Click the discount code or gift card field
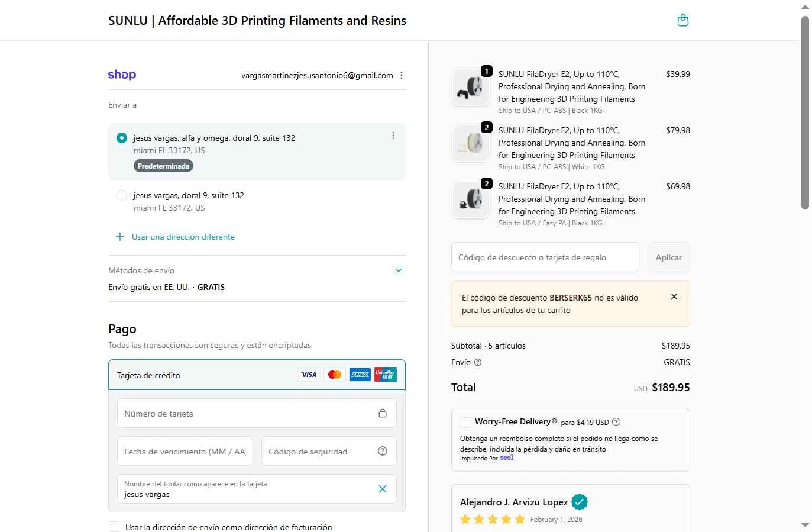 point(545,257)
